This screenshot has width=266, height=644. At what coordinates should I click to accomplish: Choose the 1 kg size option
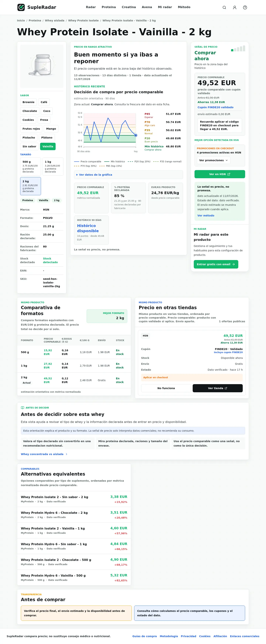(53, 167)
